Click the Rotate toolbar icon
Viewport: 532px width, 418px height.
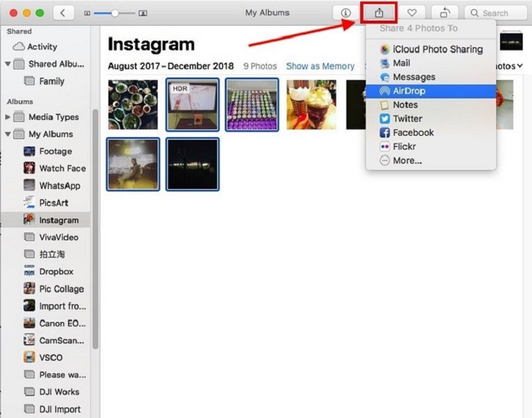click(x=444, y=13)
